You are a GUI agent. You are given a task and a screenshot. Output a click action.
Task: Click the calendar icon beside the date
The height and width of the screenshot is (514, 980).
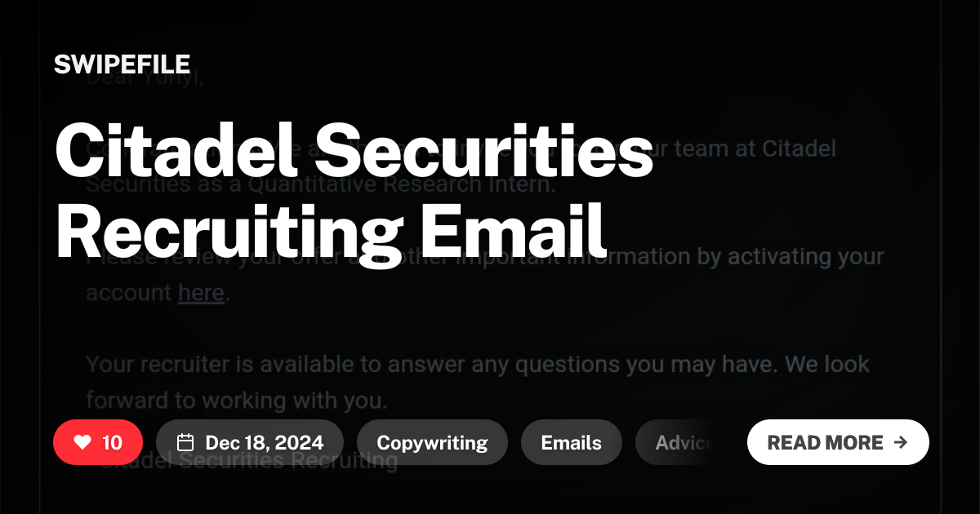pos(186,442)
